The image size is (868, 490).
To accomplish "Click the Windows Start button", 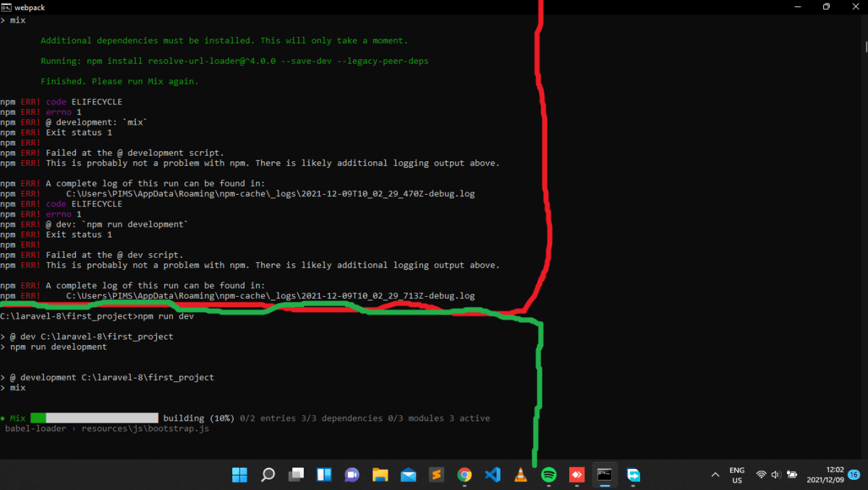I will pyautogui.click(x=239, y=475).
